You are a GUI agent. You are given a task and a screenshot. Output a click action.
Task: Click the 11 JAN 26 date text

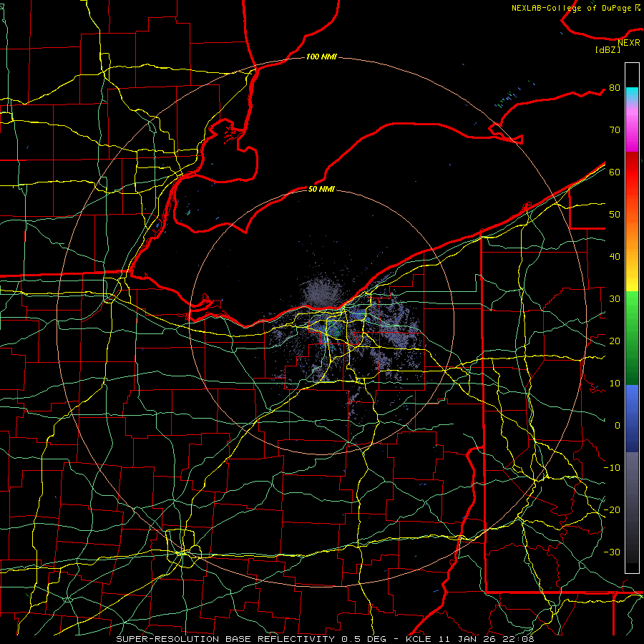(467, 639)
